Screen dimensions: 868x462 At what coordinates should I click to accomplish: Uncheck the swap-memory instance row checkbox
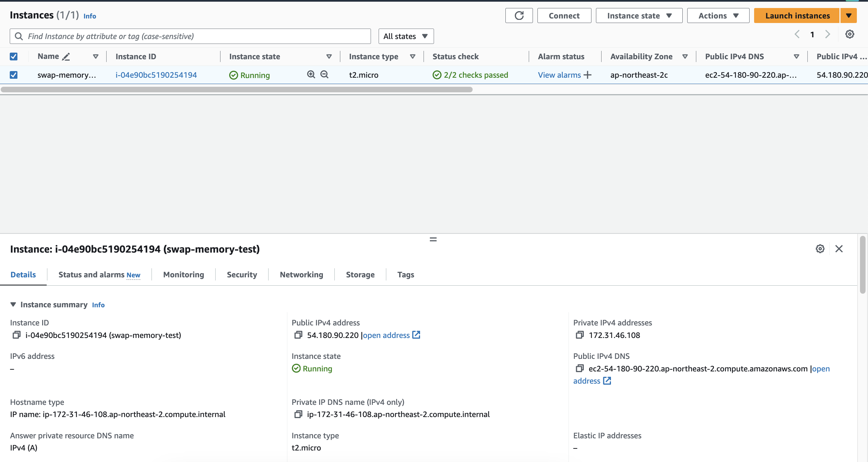pyautogui.click(x=14, y=75)
